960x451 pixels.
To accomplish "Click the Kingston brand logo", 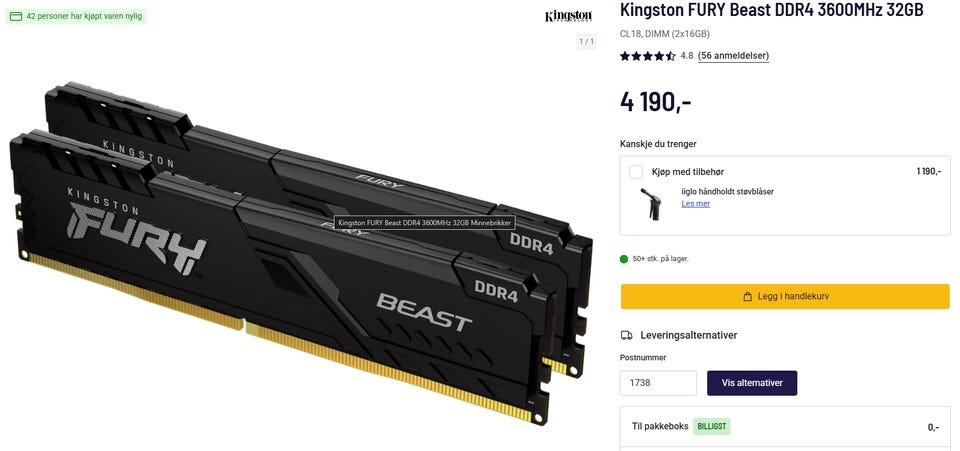I will [x=568, y=15].
